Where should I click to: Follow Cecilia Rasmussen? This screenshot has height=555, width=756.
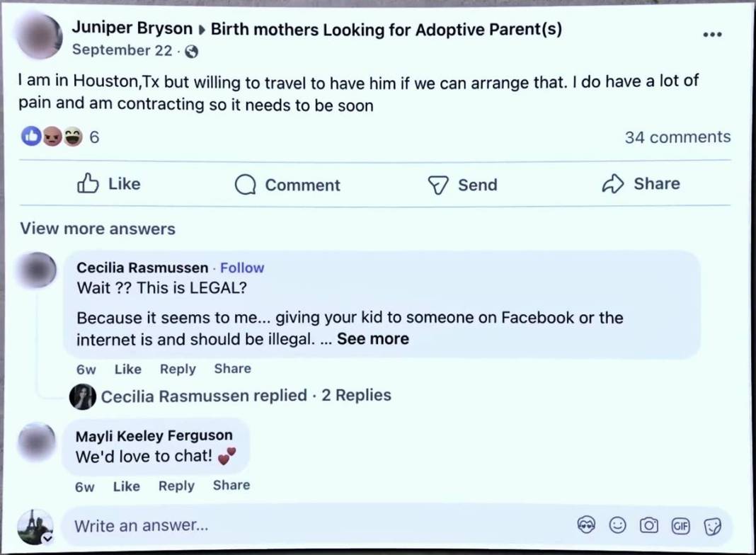[242, 268]
